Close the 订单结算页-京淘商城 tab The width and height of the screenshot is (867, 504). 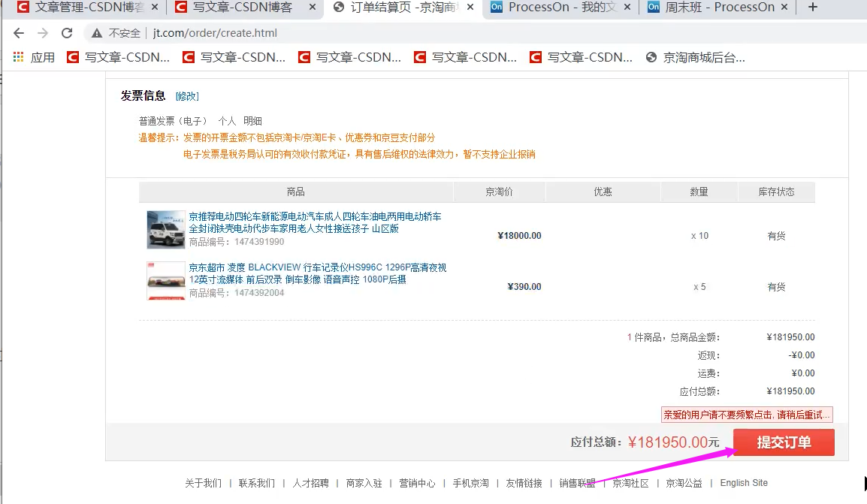470,8
